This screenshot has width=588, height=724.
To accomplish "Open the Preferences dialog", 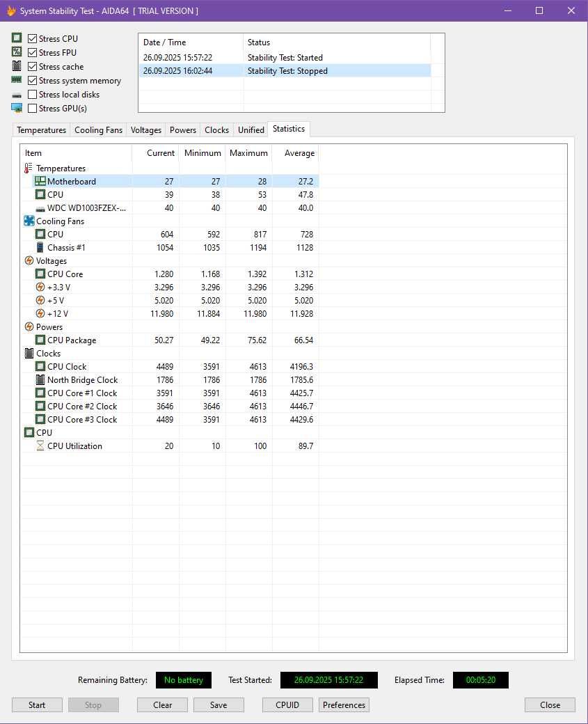I will coord(344,705).
